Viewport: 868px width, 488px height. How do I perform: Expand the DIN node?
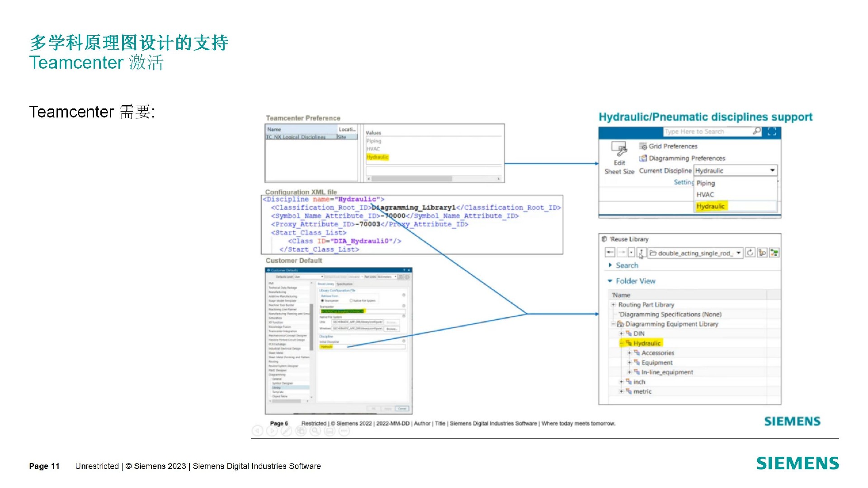tap(621, 333)
